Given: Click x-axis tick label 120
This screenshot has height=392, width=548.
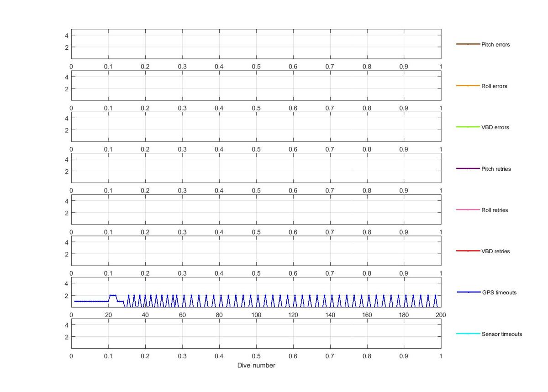Looking at the screenshot, I should click(293, 315).
